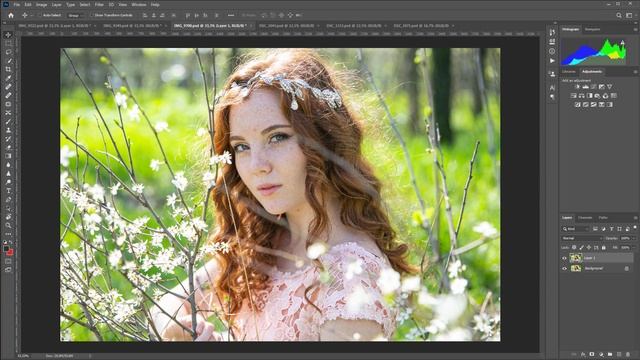Select the Horizontal Type tool
This screenshot has width=640, height=360.
coord(8,191)
